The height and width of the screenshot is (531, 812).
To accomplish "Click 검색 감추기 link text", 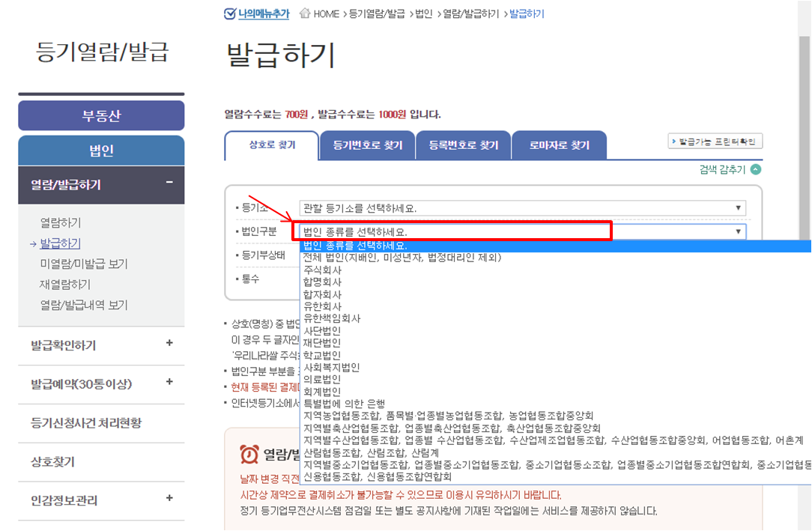I will [x=722, y=169].
